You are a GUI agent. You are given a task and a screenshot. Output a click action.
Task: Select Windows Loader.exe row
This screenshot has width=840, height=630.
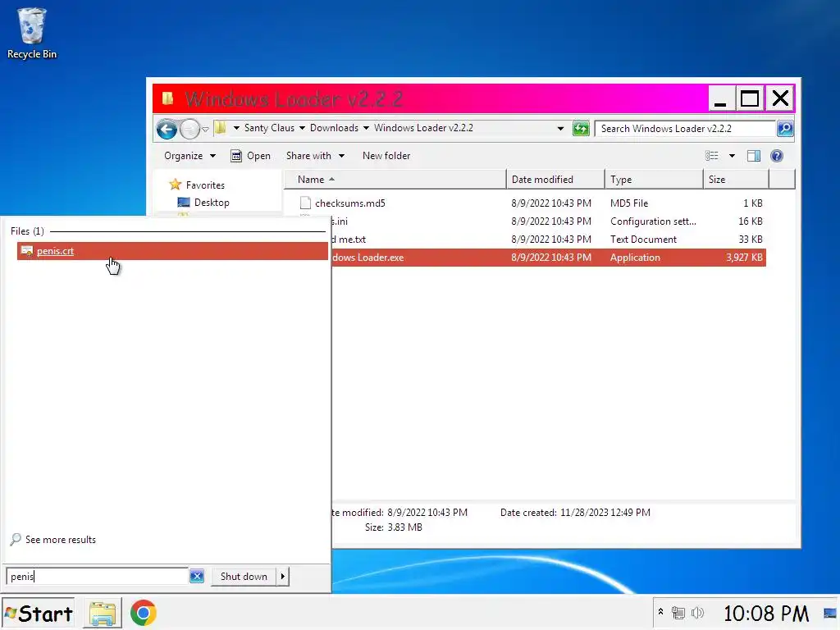[x=549, y=258]
